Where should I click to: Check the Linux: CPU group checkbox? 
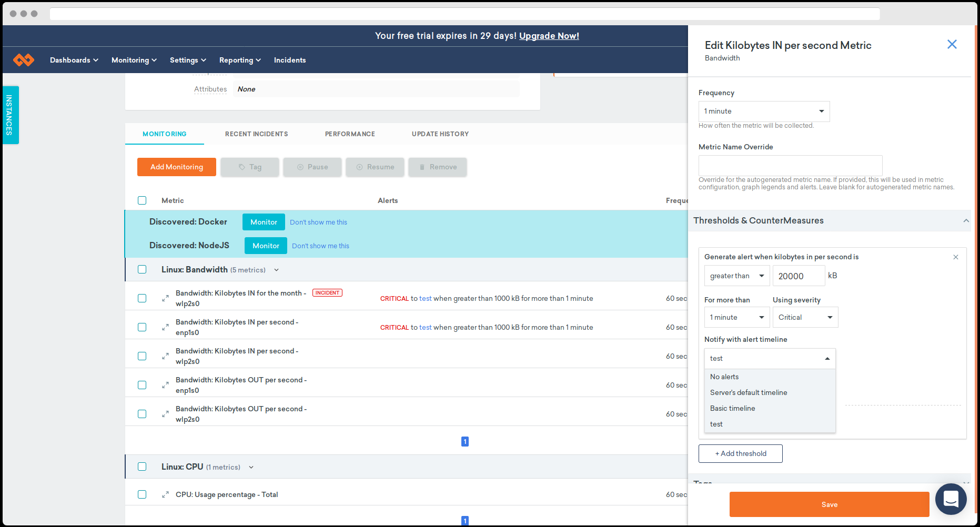click(142, 467)
